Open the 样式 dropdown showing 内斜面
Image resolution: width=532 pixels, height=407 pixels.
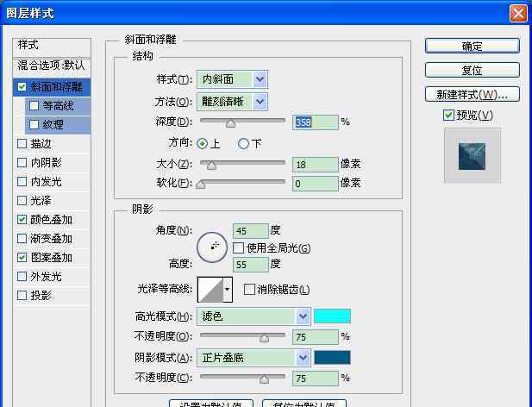(x=232, y=79)
